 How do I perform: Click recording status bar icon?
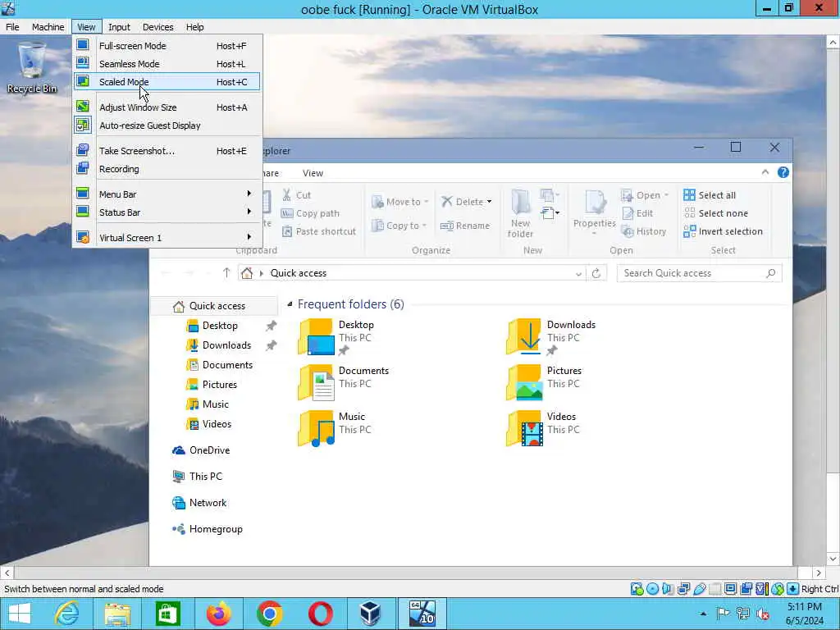click(x=746, y=589)
